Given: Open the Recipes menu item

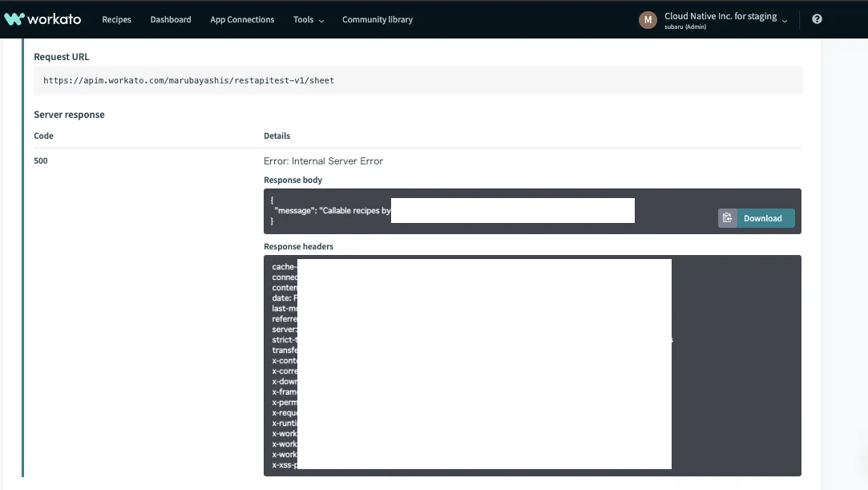Looking at the screenshot, I should 116,19.
